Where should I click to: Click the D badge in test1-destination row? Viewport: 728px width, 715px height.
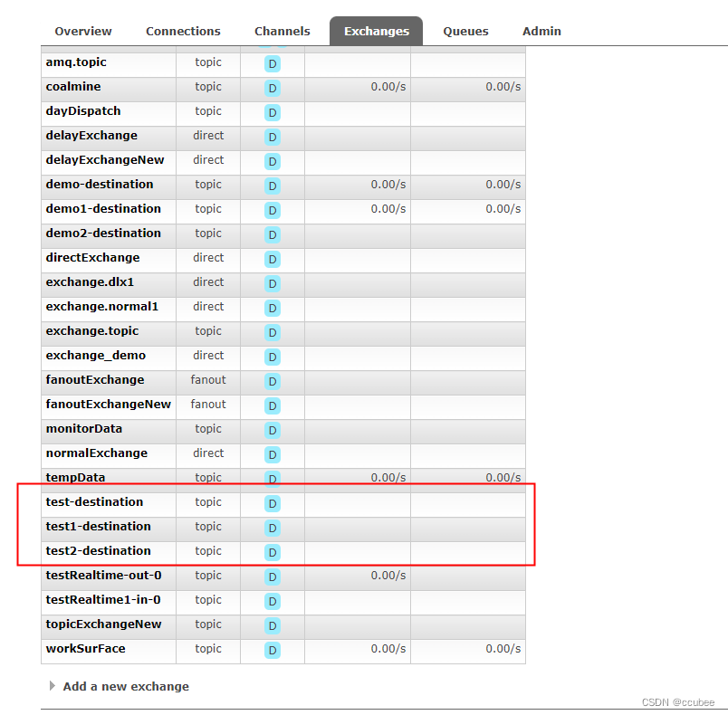273,528
